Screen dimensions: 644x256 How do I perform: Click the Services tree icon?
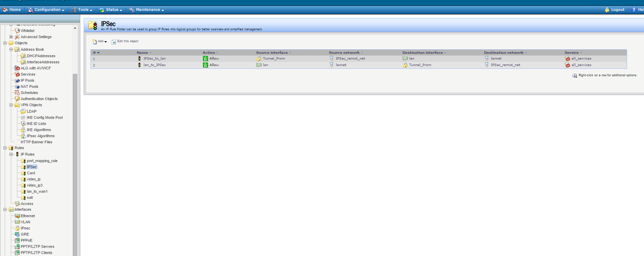coord(17,74)
